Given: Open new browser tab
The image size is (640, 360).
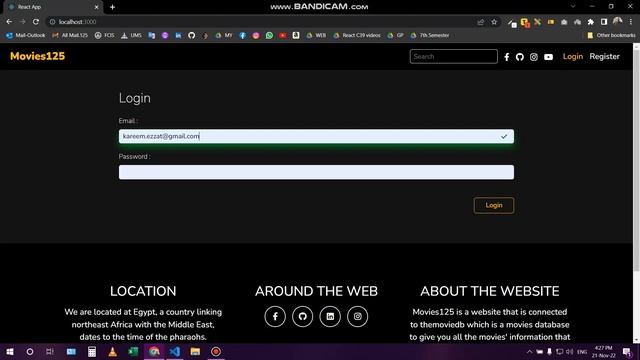Looking at the screenshot, I should tap(112, 7).
